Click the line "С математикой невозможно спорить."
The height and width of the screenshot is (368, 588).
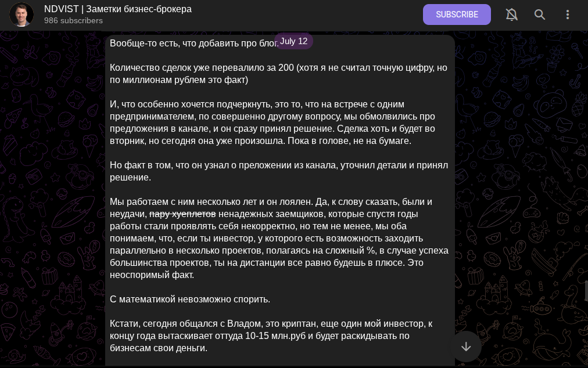coord(190,300)
